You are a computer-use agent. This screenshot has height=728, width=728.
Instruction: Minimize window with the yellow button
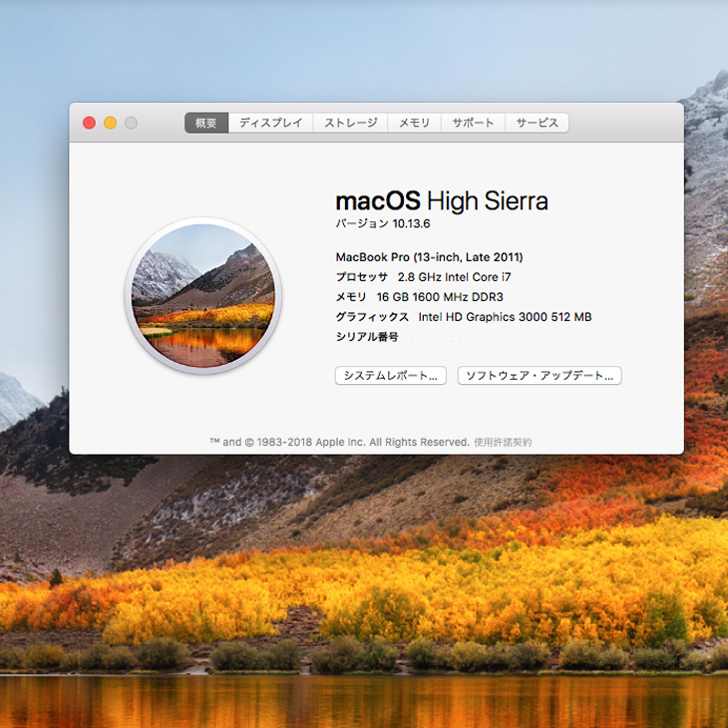pyautogui.click(x=110, y=123)
